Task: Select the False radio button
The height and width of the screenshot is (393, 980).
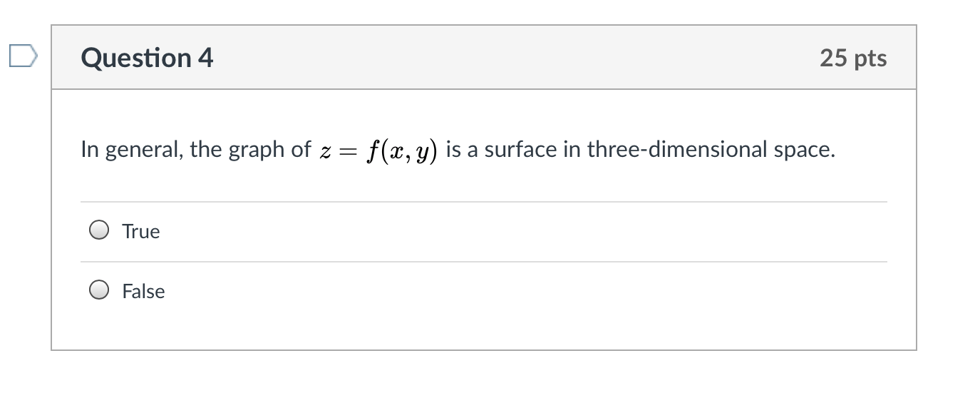Action: point(99,290)
